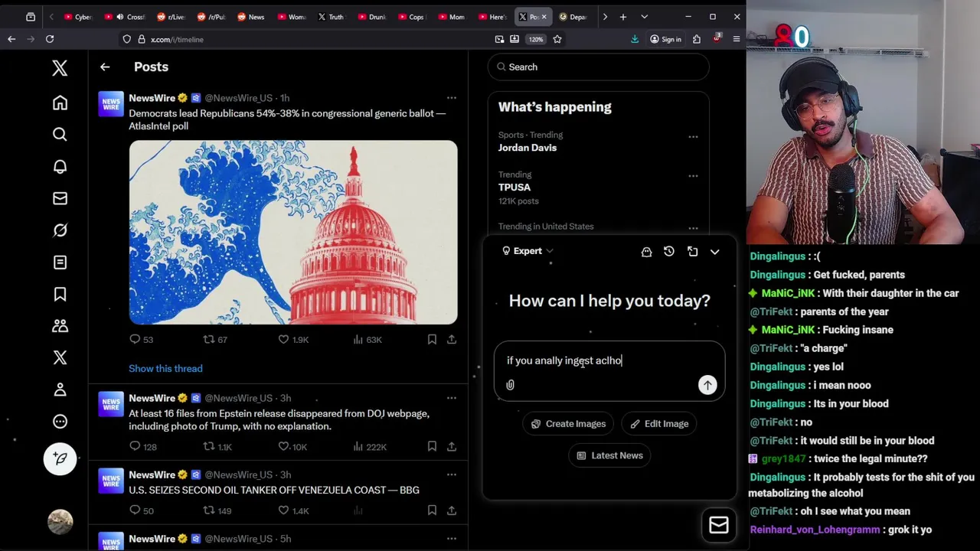The width and height of the screenshot is (980, 551).
Task: Share the oil tanker post
Action: pyautogui.click(x=452, y=510)
